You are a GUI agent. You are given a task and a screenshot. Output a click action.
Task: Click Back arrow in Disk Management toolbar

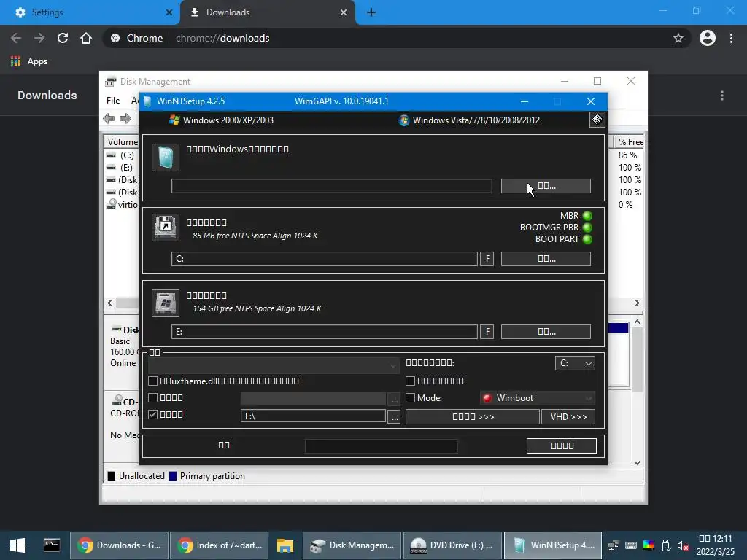(x=109, y=119)
